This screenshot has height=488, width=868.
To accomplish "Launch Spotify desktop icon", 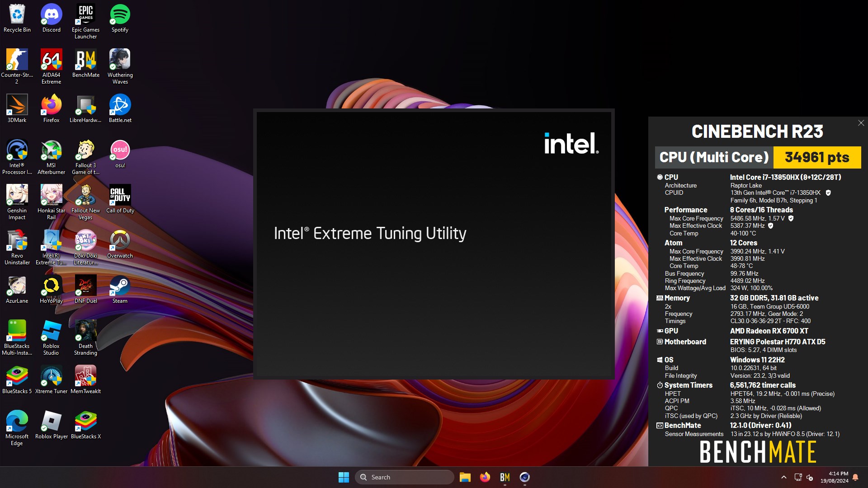I will click(120, 19).
